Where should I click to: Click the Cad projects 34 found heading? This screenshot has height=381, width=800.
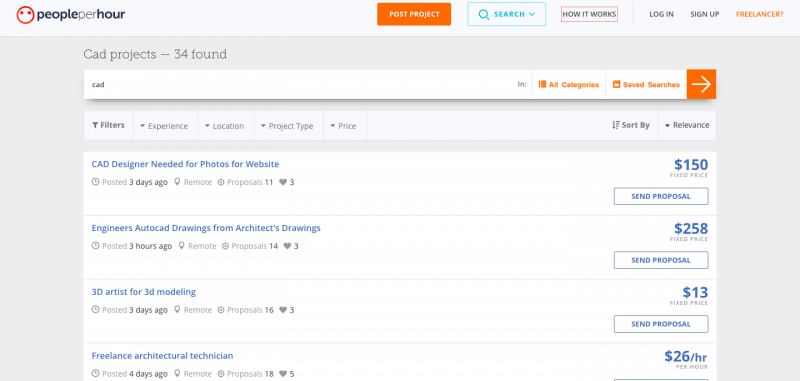click(x=155, y=54)
